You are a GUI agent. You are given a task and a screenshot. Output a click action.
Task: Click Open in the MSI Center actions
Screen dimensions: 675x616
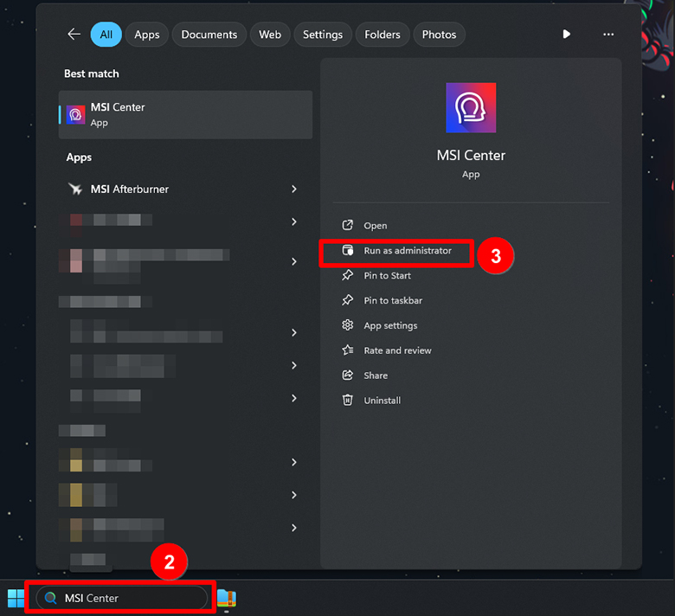pos(376,226)
